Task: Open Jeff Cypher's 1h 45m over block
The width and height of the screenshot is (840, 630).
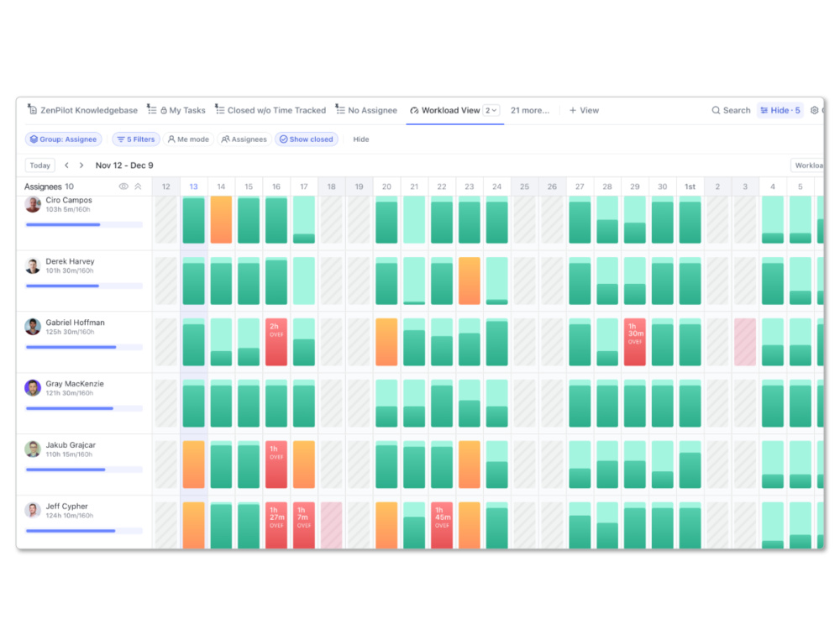Action: tap(442, 525)
